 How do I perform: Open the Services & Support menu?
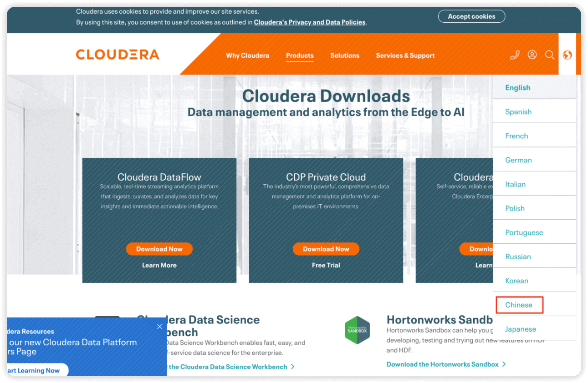[x=405, y=55]
